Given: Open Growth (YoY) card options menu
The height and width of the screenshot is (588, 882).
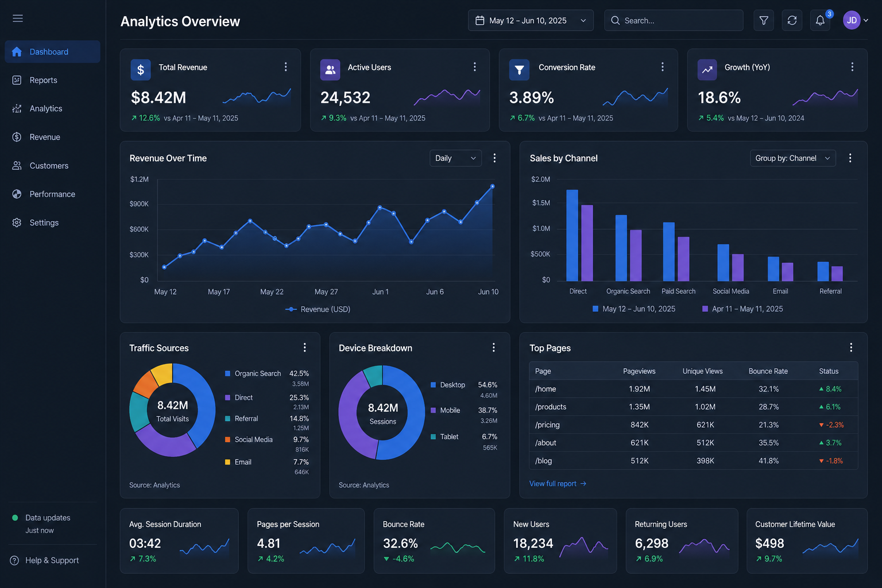Looking at the screenshot, I should coord(852,67).
